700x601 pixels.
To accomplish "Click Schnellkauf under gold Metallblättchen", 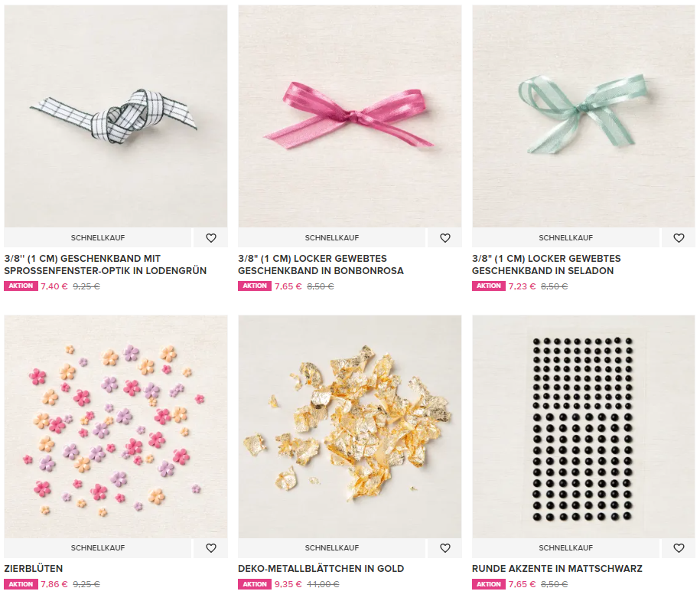I will coord(332,548).
